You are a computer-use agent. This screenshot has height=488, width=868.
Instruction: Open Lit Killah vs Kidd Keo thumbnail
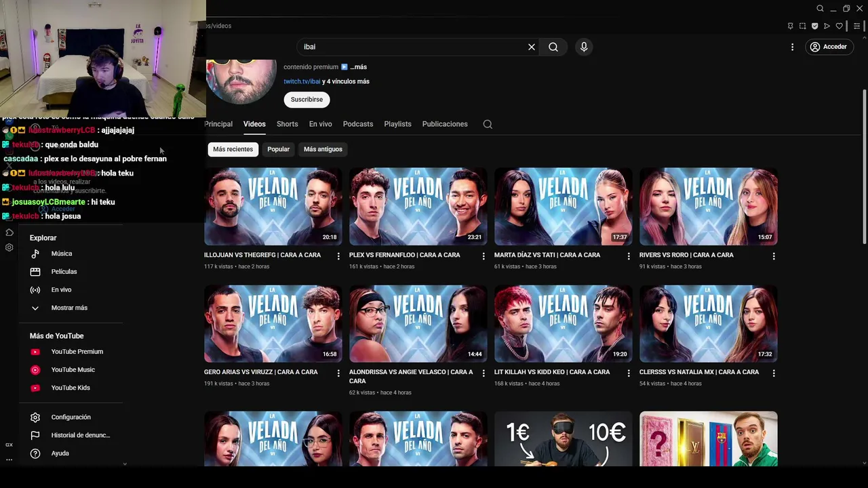click(x=563, y=324)
